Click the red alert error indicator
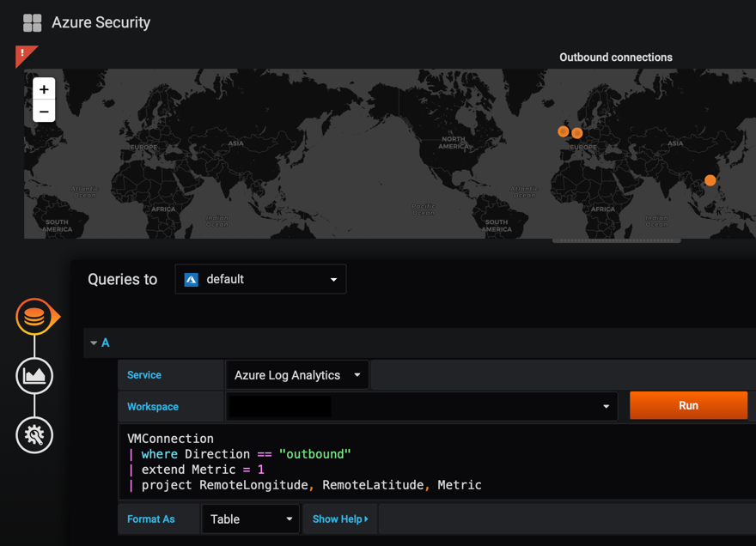This screenshot has height=546, width=756. click(24, 54)
